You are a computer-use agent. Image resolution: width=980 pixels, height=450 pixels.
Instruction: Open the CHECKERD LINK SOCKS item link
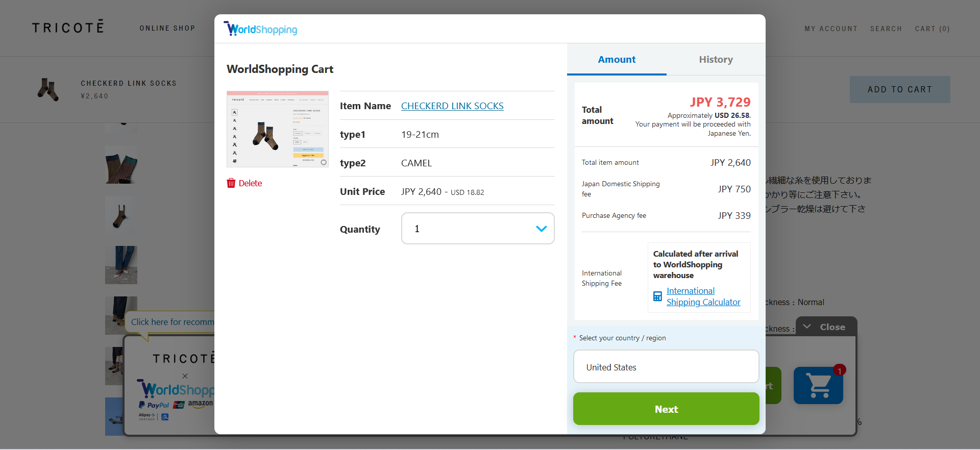[x=452, y=106]
